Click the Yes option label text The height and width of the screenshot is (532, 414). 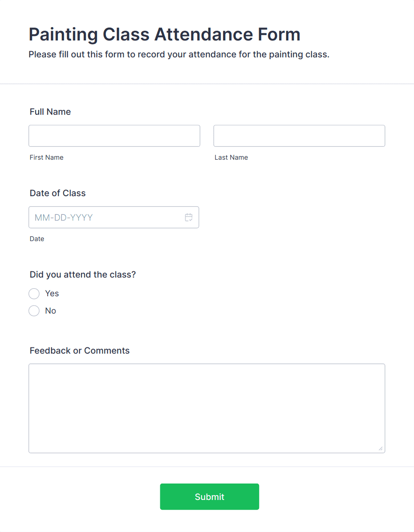click(52, 294)
